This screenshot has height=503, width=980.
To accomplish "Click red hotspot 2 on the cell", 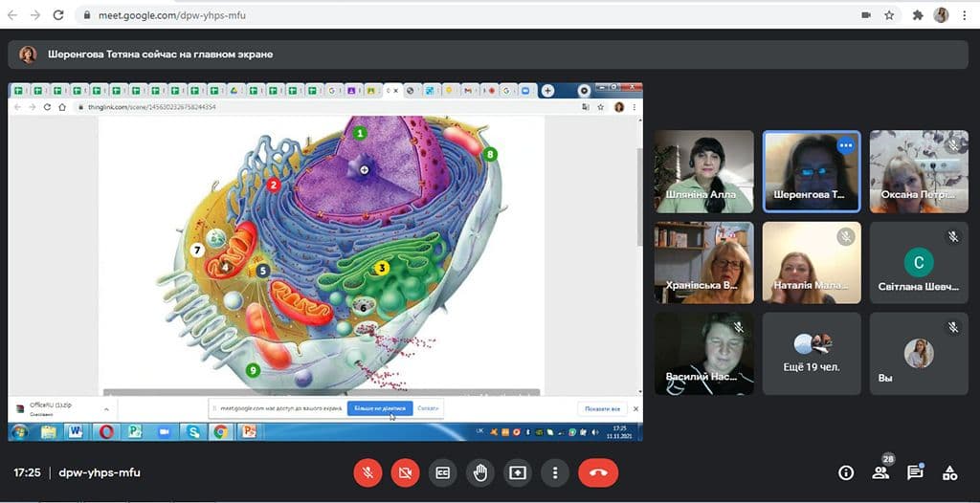I will coord(273,185).
